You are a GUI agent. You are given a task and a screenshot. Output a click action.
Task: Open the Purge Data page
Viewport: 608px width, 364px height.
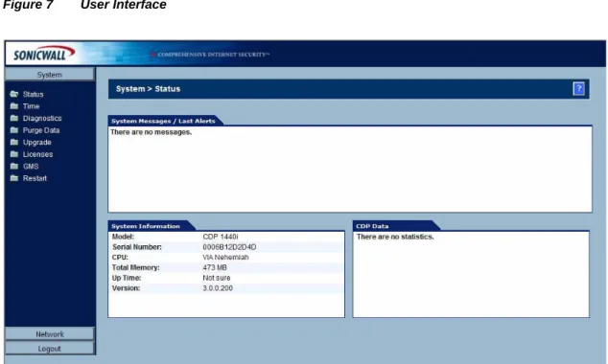(x=41, y=130)
